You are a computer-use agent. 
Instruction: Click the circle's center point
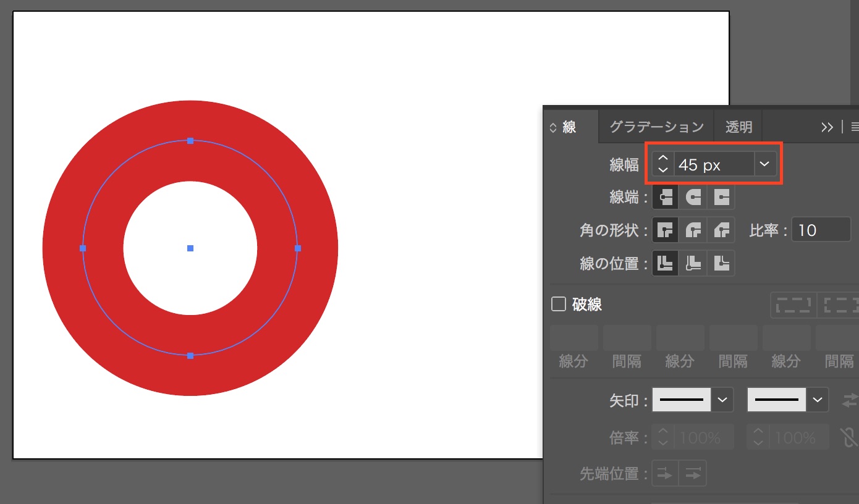click(x=190, y=248)
